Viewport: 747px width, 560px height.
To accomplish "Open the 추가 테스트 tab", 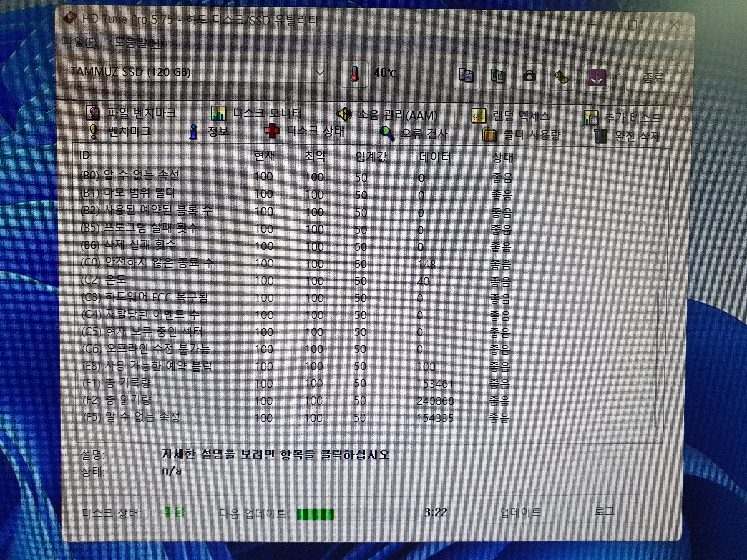I will (622, 118).
